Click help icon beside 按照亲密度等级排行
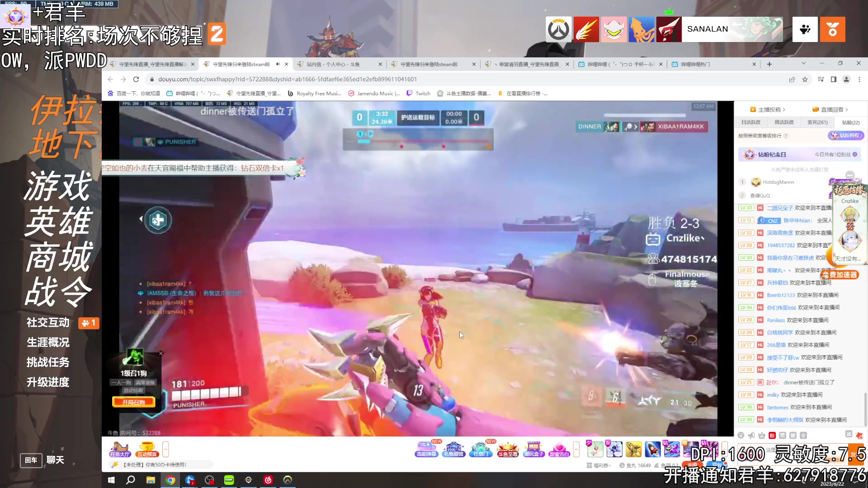The image size is (868, 488). tap(786, 136)
